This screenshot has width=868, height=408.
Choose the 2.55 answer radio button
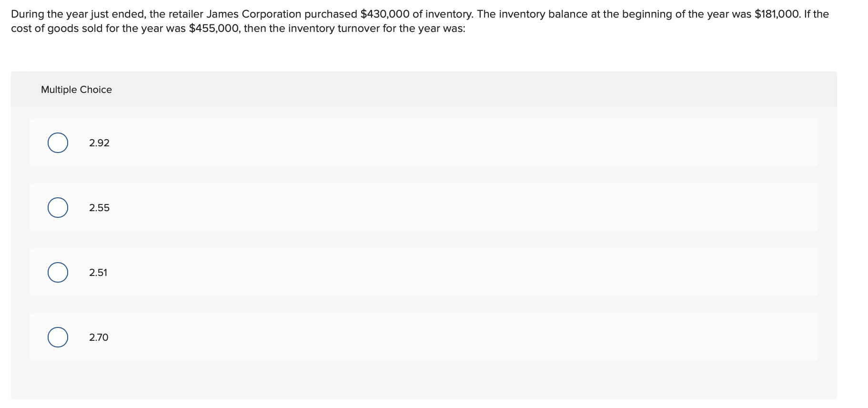pos(58,208)
